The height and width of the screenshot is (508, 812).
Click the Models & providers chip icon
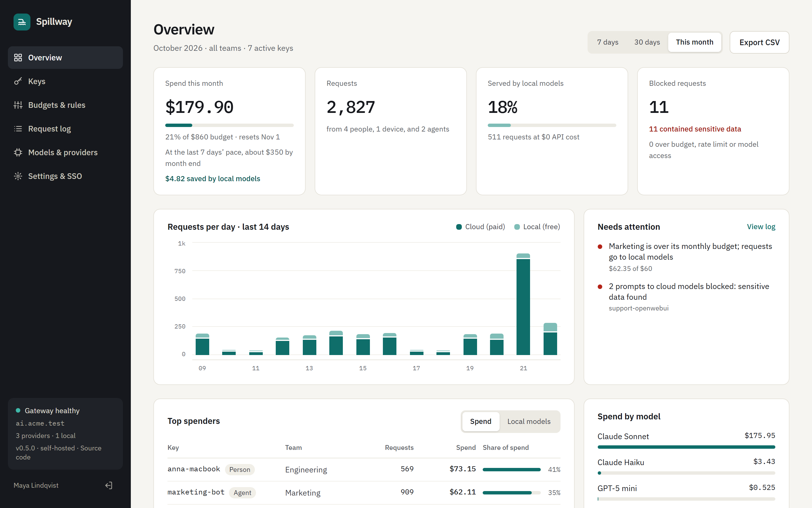[18, 152]
